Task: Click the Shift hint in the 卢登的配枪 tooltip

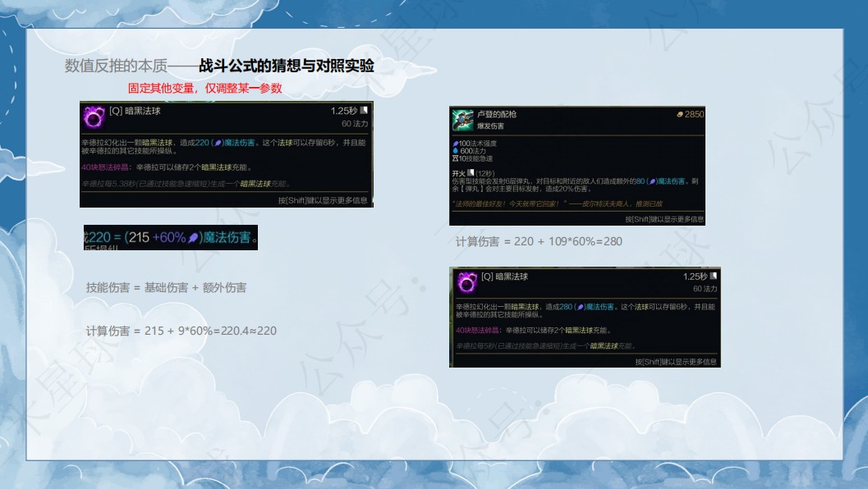Action: click(x=664, y=219)
